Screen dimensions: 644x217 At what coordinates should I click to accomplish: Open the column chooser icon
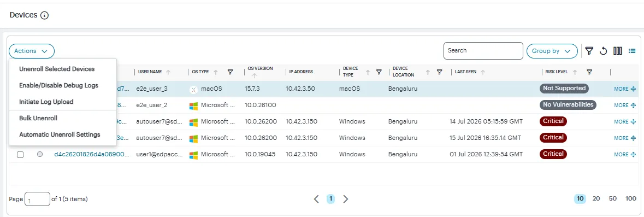coord(618,51)
